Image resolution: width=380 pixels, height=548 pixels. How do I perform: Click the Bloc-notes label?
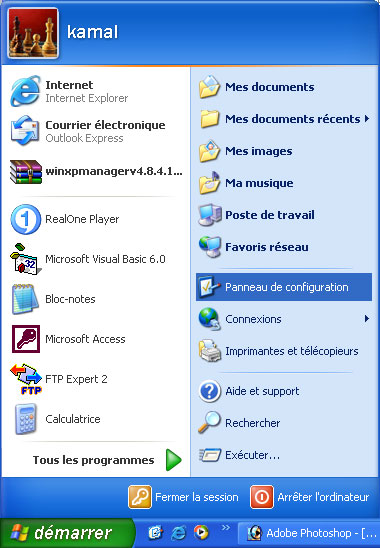tap(70, 299)
